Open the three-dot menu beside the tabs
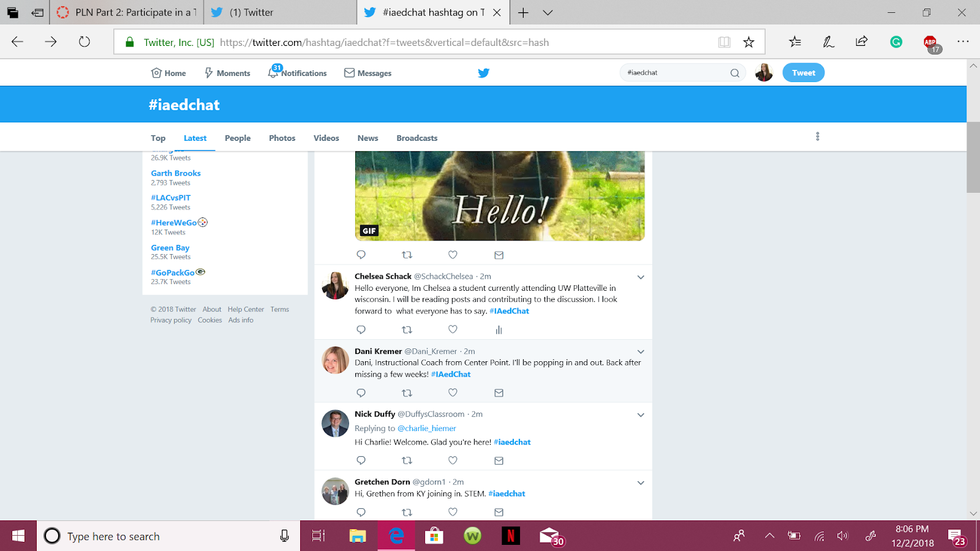 (817, 136)
